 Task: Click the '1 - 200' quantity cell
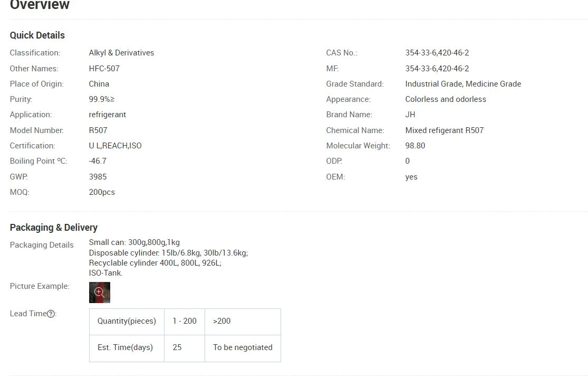185,322
